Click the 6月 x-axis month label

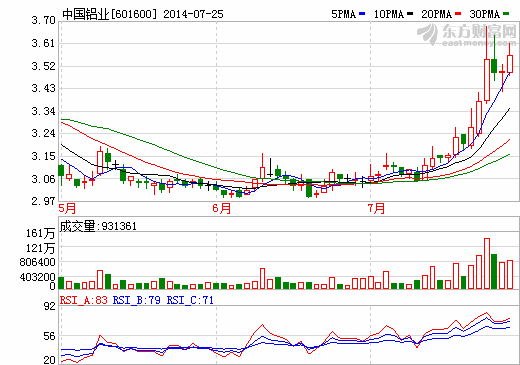coord(222,209)
